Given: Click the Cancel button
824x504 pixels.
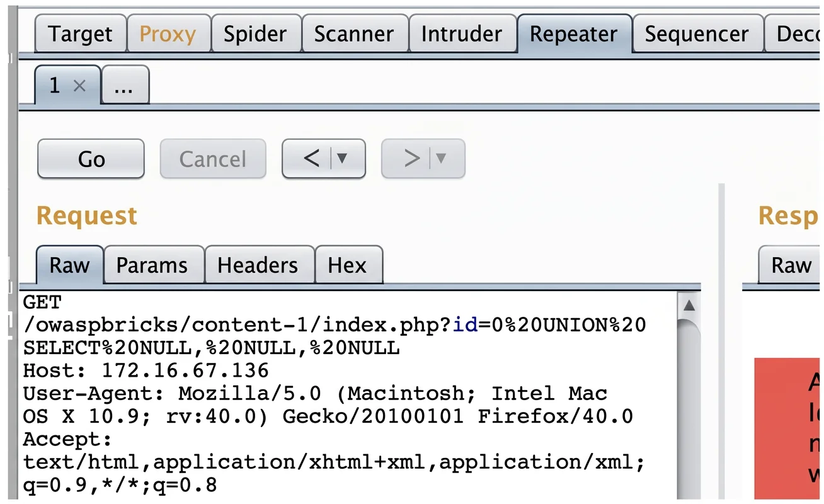Looking at the screenshot, I should tap(213, 159).
